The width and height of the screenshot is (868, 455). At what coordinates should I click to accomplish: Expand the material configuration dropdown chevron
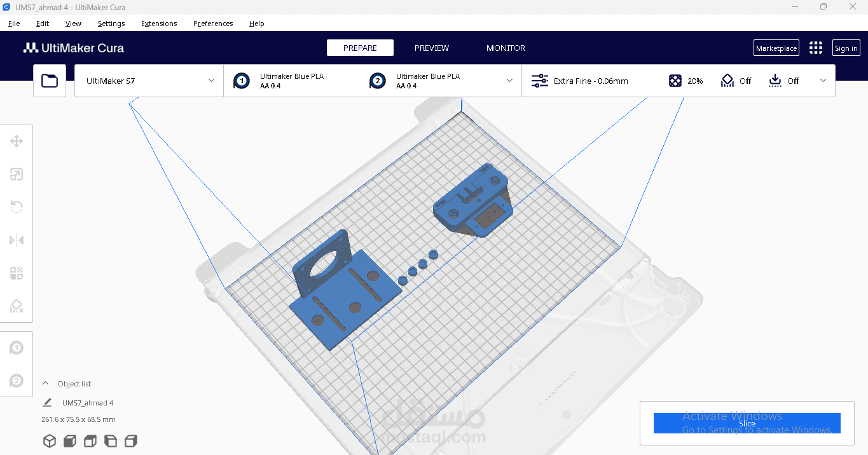click(509, 81)
